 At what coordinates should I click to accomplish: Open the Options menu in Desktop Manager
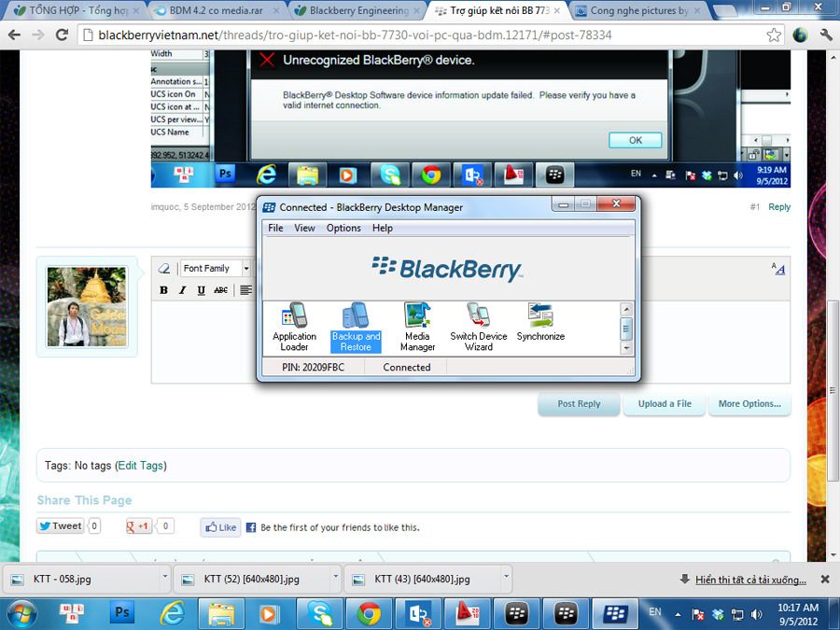tap(343, 229)
